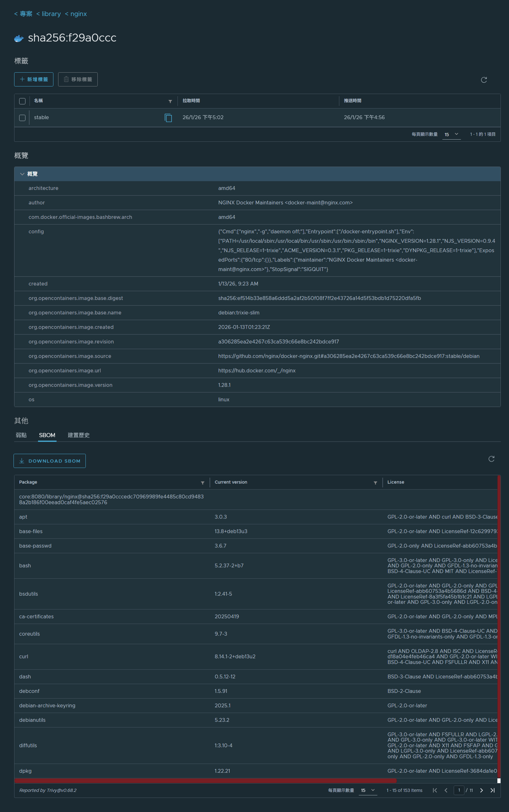Select the base-files package row
The image size is (509, 812).
coord(256,531)
